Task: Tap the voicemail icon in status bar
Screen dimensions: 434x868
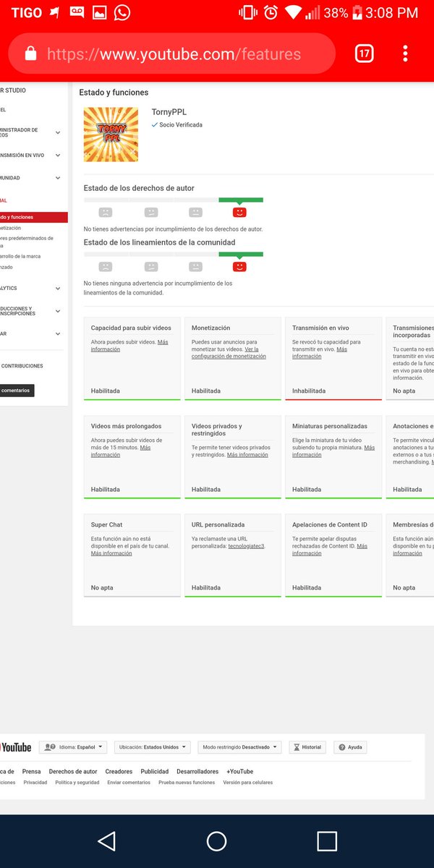Action: (77, 12)
